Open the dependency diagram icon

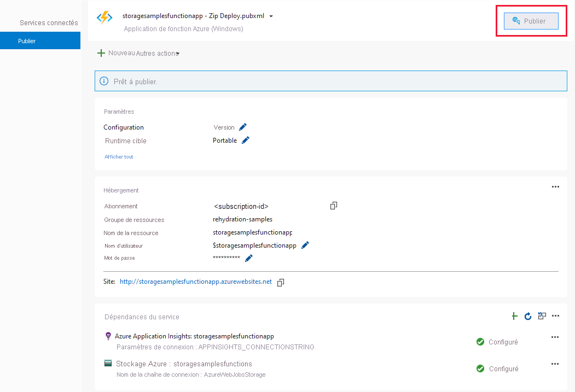pyautogui.click(x=542, y=316)
